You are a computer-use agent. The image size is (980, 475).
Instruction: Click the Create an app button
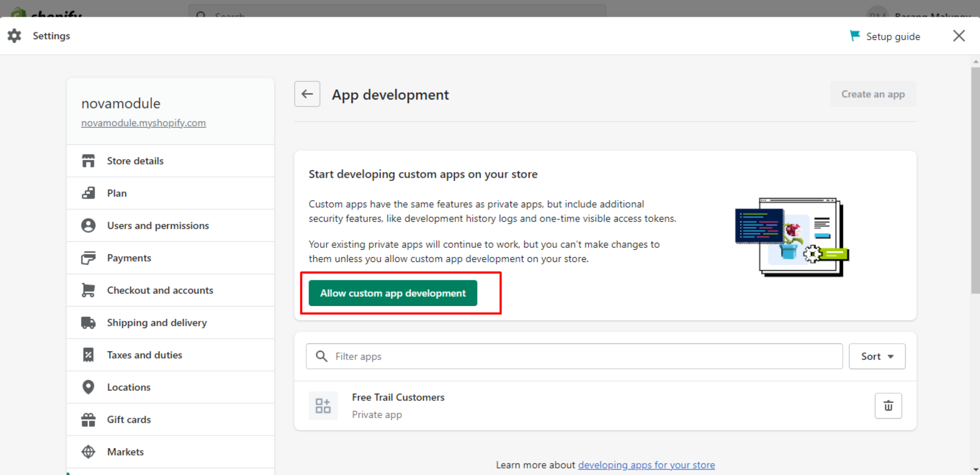(873, 94)
